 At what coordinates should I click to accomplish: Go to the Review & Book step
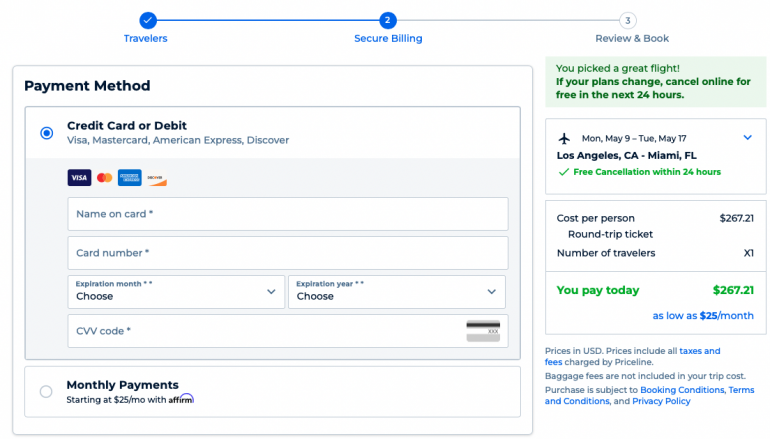[627, 20]
